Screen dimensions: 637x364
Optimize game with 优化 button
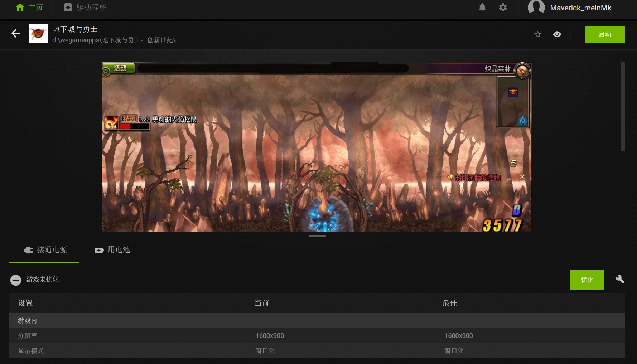tap(587, 280)
